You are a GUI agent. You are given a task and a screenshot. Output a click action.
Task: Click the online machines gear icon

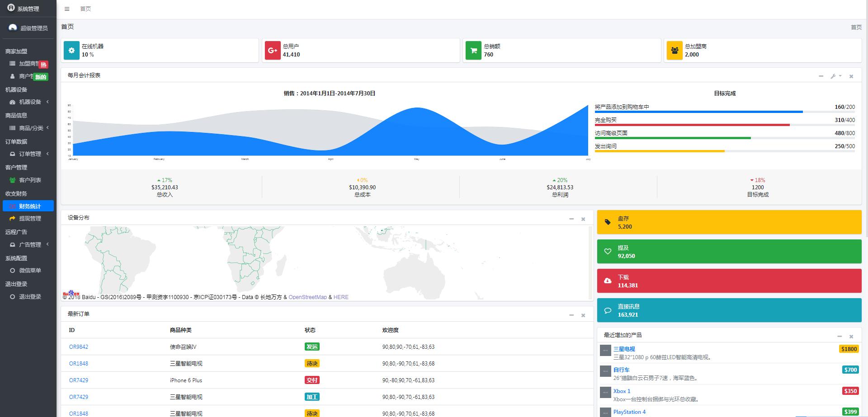tap(71, 51)
